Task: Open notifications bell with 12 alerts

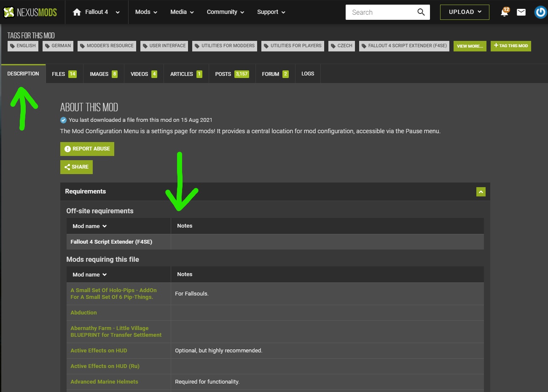Action: 505,12
